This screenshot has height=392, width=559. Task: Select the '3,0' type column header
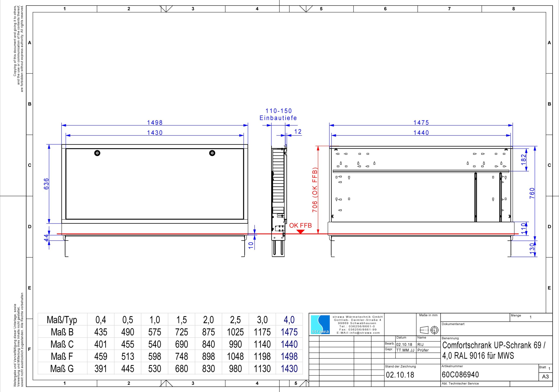click(x=262, y=320)
